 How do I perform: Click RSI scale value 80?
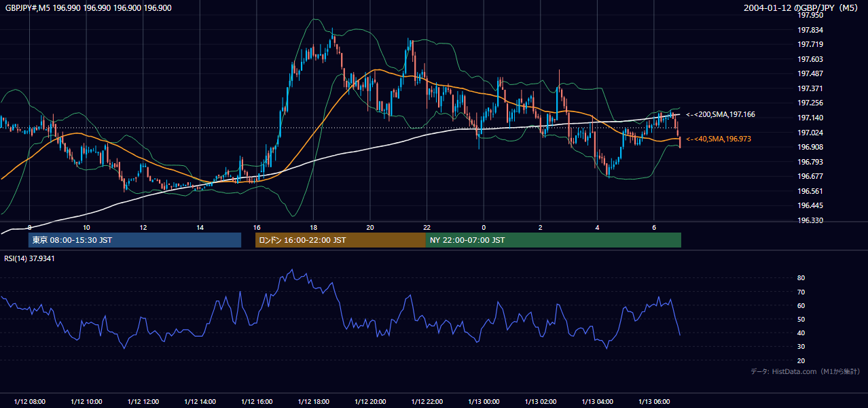point(801,278)
